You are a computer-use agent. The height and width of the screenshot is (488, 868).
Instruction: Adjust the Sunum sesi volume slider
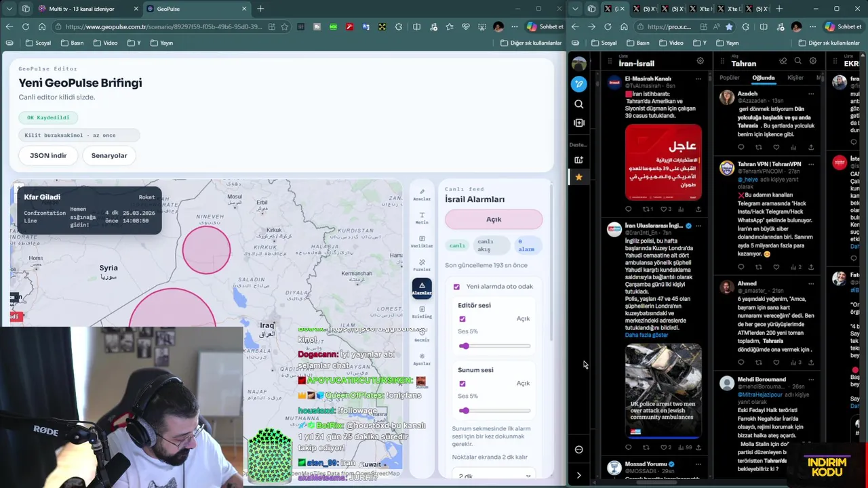click(494, 411)
